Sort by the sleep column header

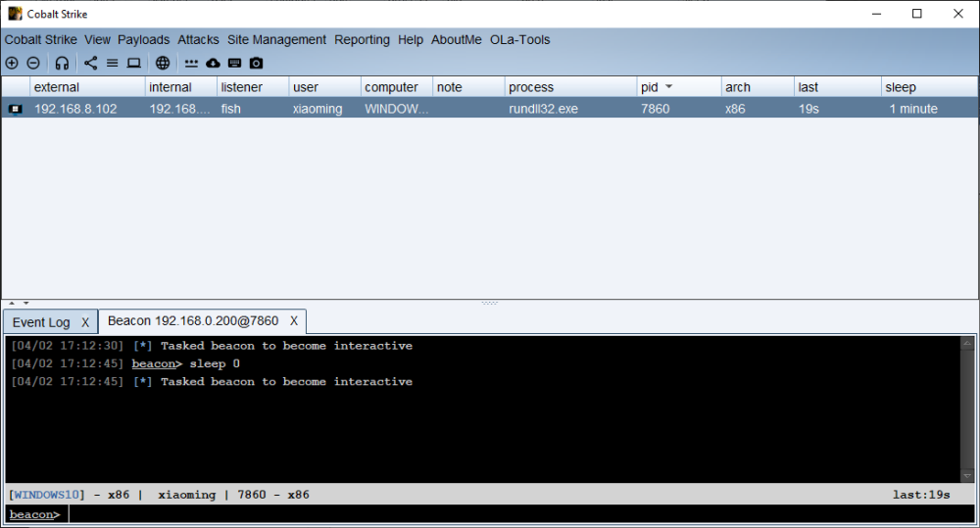click(929, 87)
